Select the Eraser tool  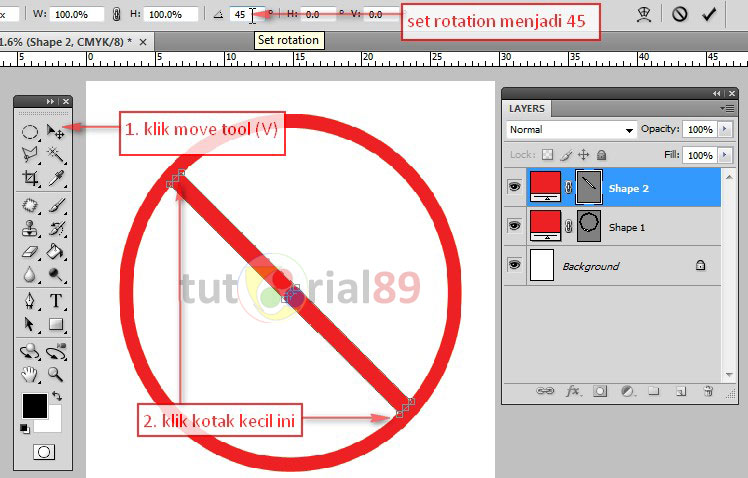(30, 251)
